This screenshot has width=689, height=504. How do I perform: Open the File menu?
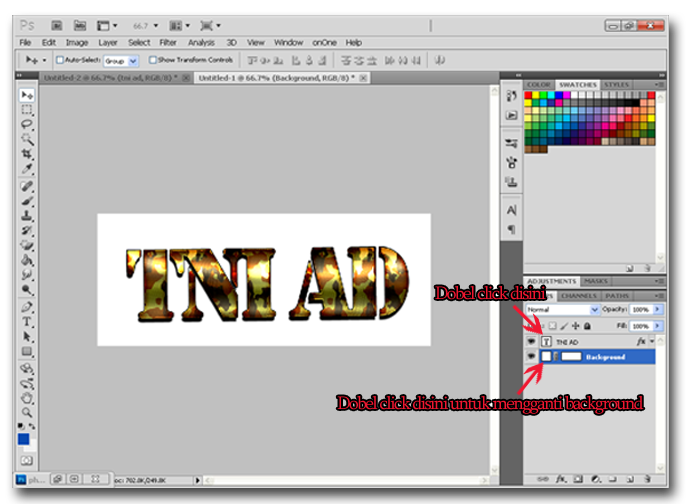coord(25,43)
